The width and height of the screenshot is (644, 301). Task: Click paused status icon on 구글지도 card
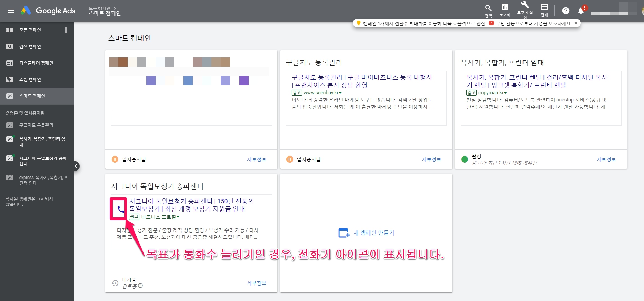click(x=290, y=159)
